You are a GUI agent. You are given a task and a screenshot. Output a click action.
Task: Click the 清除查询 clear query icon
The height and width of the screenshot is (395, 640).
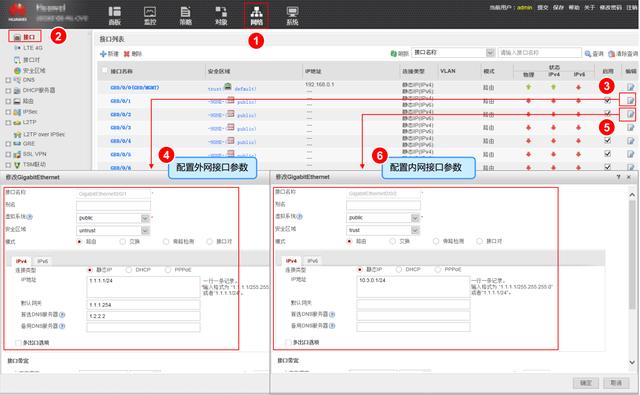(611, 53)
